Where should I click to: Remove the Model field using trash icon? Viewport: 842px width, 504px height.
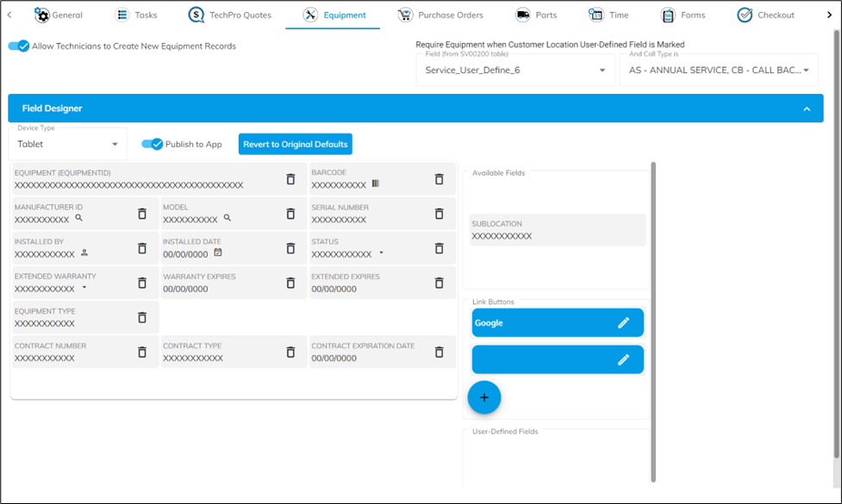point(290,214)
